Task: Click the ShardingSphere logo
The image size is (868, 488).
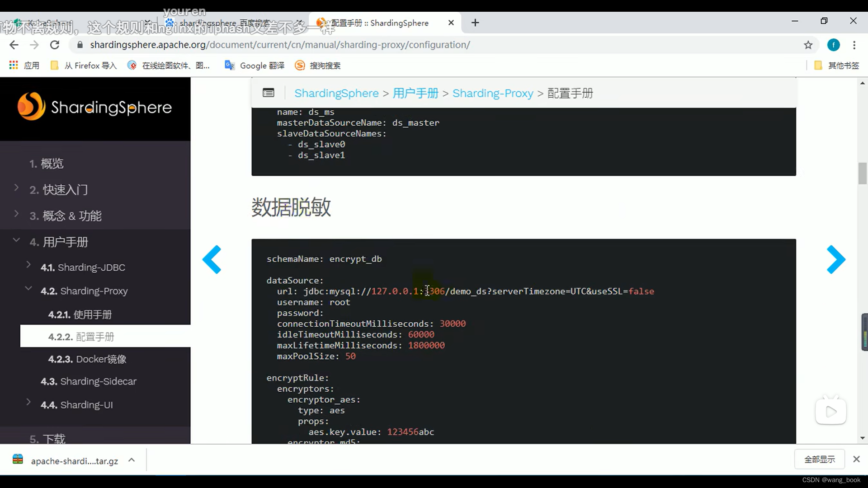Action: point(94,107)
